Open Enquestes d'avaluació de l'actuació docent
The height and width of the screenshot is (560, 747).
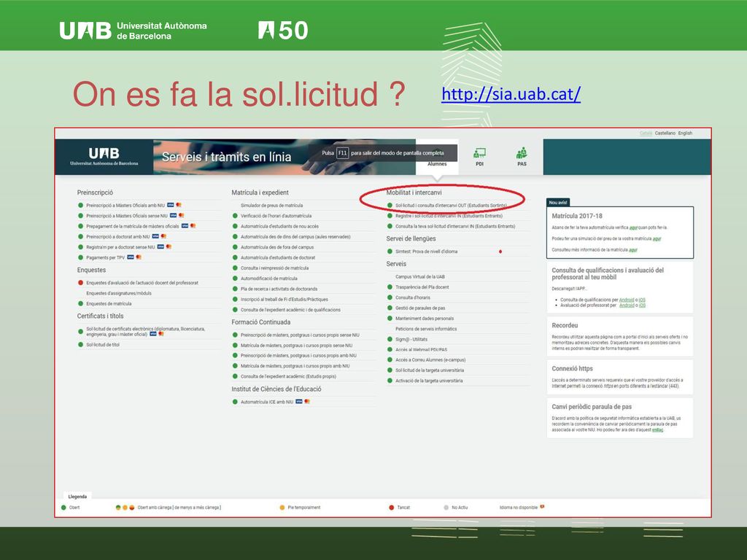point(142,283)
